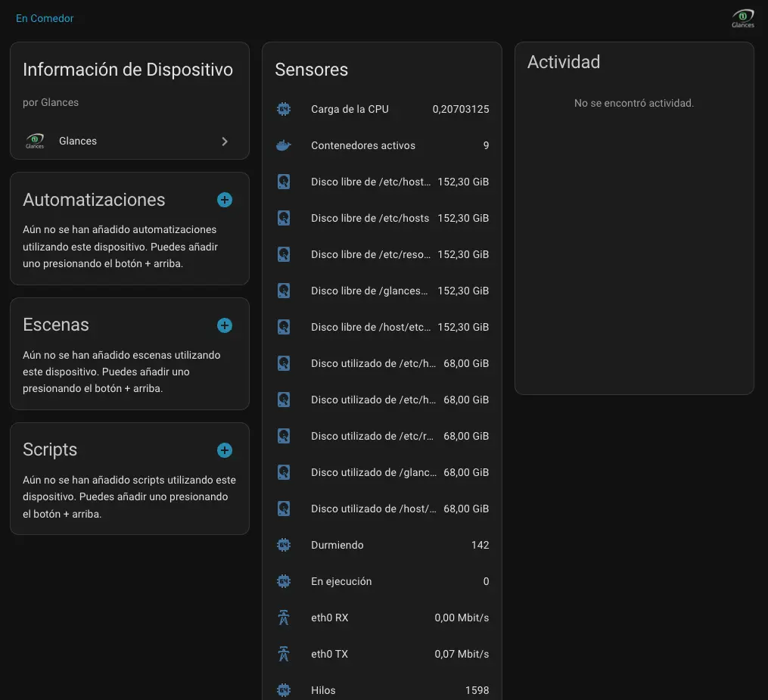Expand Glances integration via chevron arrow
The width and height of the screenshot is (768, 700).
225,142
